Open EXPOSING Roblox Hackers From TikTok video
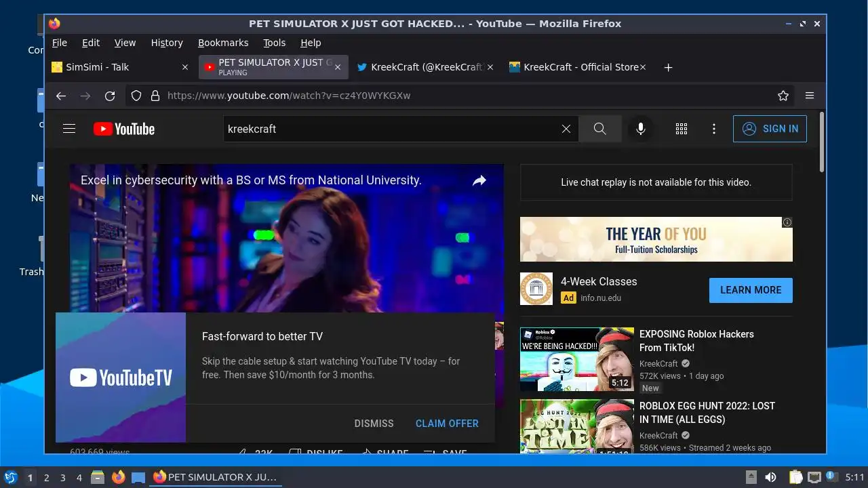This screenshot has width=868, height=488. pos(696,341)
